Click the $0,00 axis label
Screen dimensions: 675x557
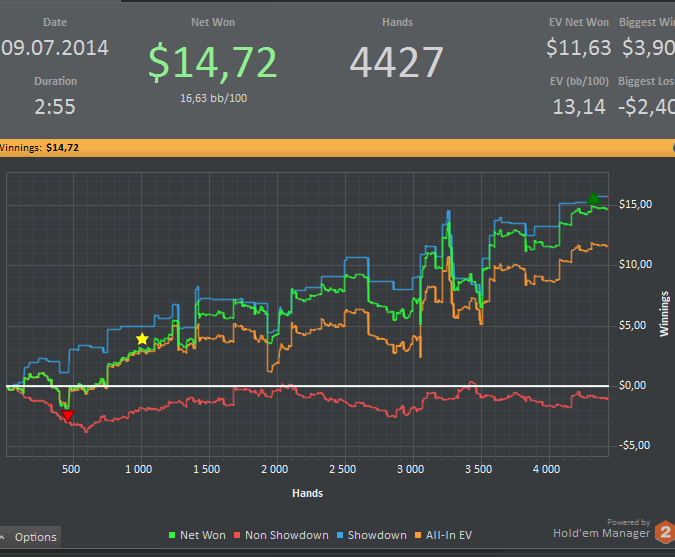(x=632, y=385)
